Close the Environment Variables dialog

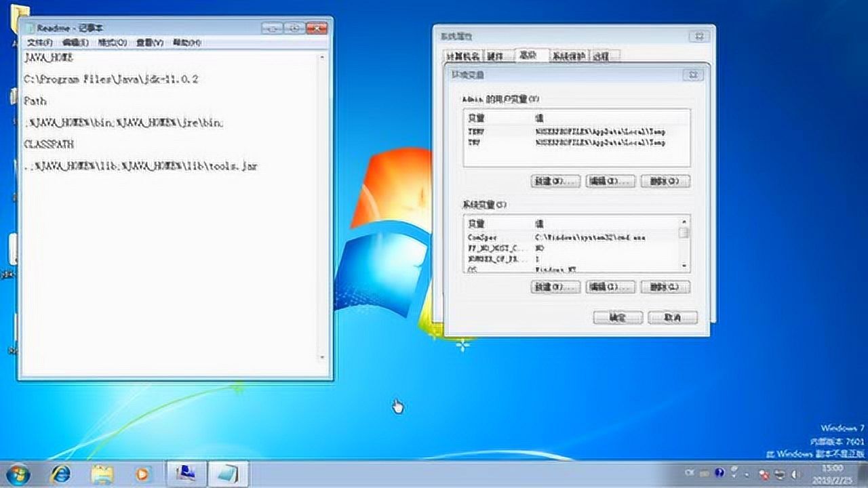coord(692,75)
